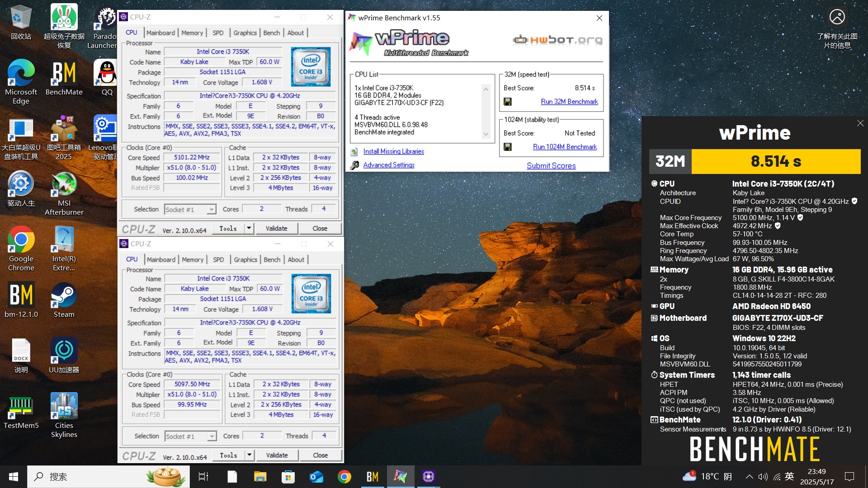
Task: Expand Tools arrow in bottom CPU-Z
Action: [249, 455]
